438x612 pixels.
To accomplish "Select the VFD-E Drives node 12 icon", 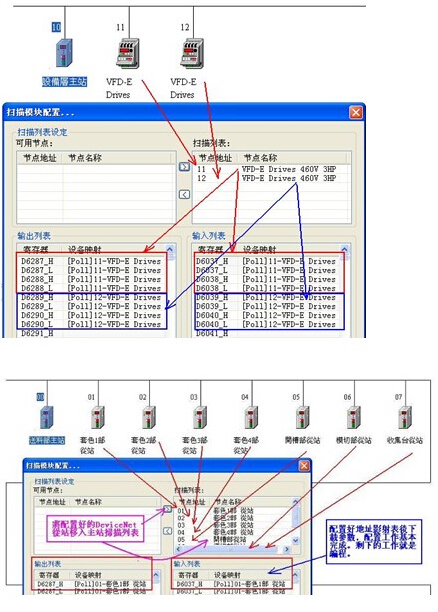I will (192, 53).
